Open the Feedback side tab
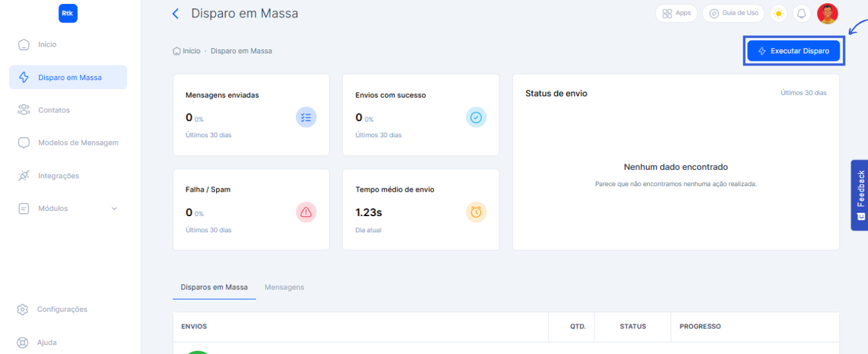Screen dimensions: 868x354 point(860,195)
